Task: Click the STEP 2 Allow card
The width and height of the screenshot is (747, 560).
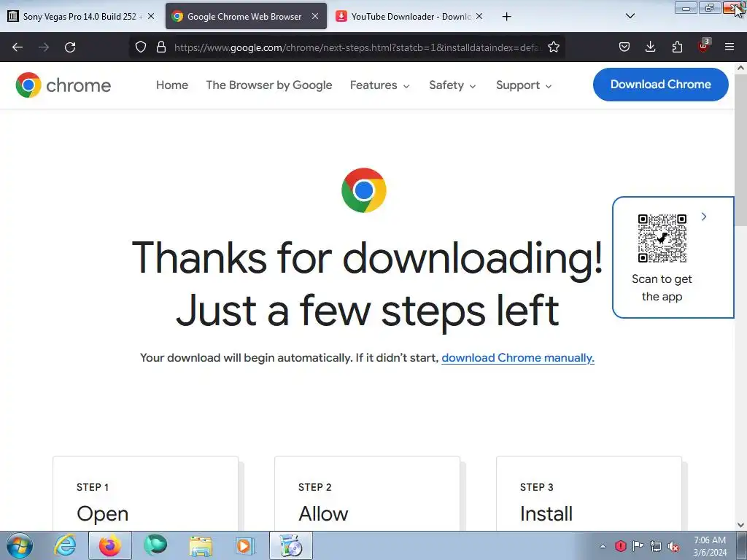Action: point(368,494)
